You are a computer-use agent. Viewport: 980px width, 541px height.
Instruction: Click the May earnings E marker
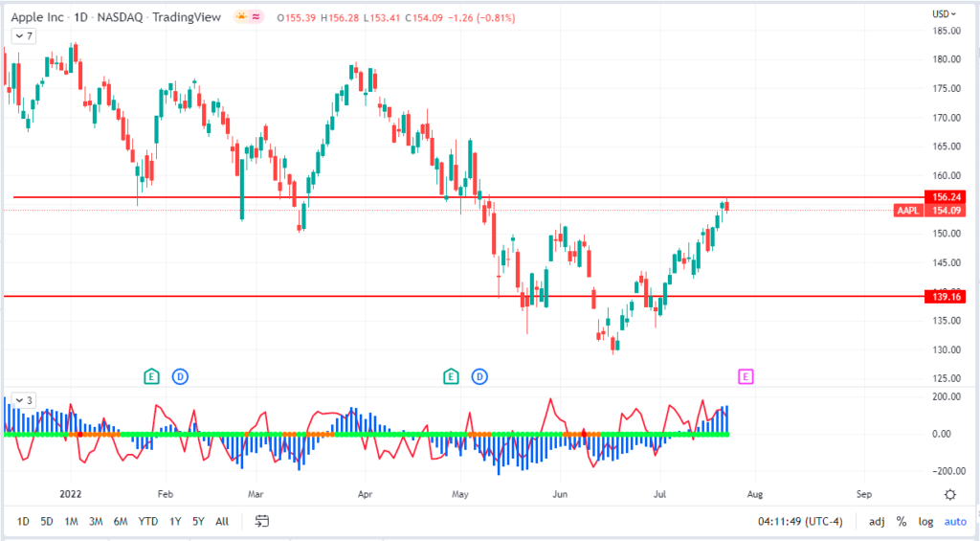[x=451, y=376]
